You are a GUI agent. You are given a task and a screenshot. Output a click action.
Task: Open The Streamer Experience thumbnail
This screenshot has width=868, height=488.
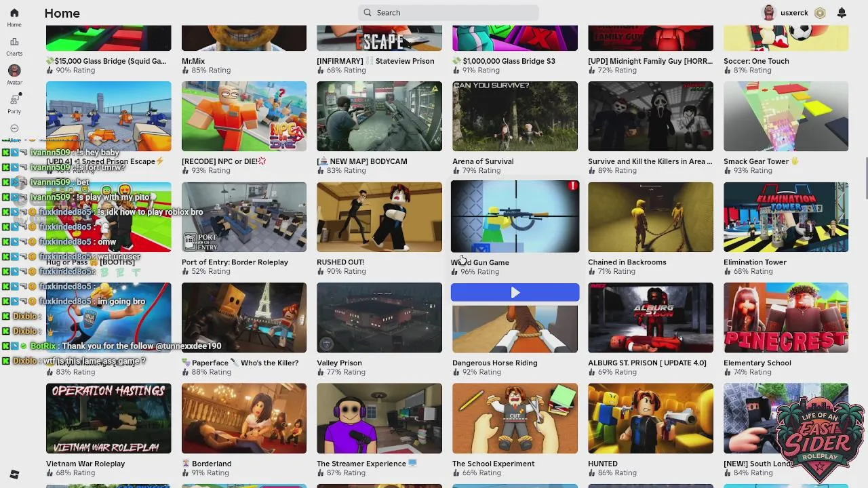[x=379, y=418]
